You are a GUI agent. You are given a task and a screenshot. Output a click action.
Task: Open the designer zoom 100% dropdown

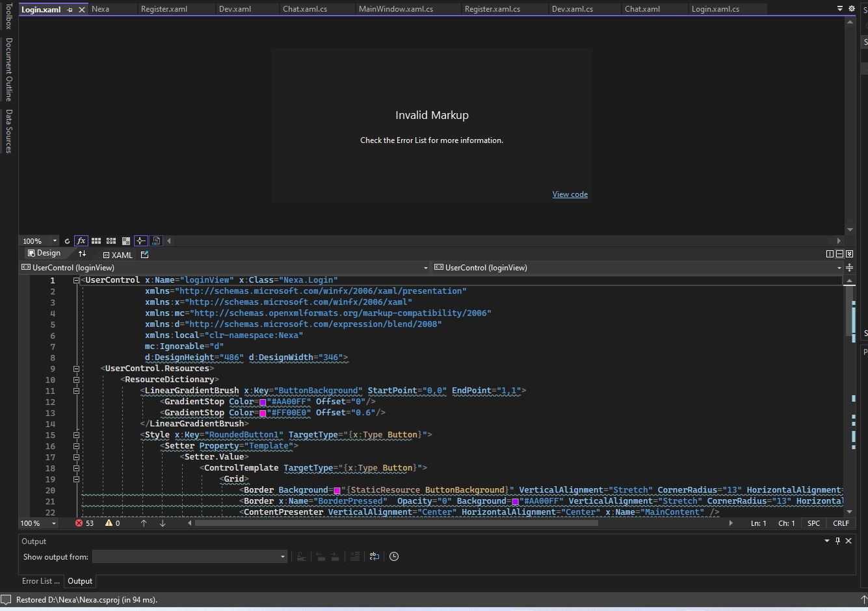55,241
